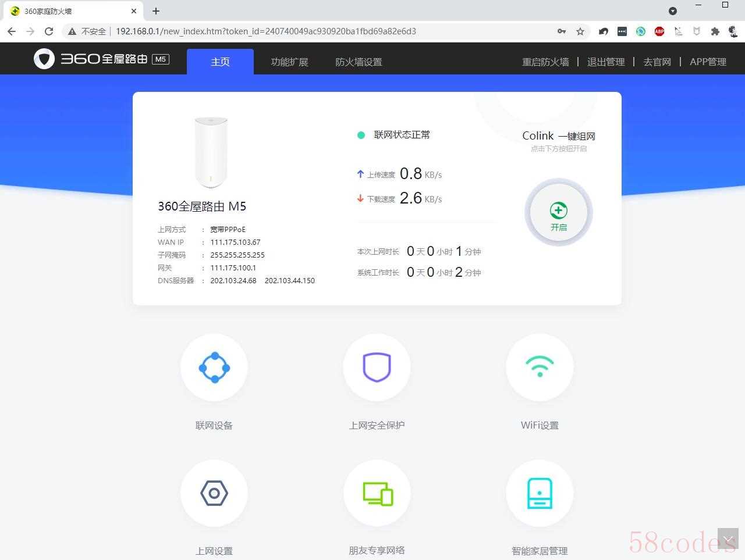Click the browser forward arrow
The height and width of the screenshot is (560, 745).
[30, 31]
